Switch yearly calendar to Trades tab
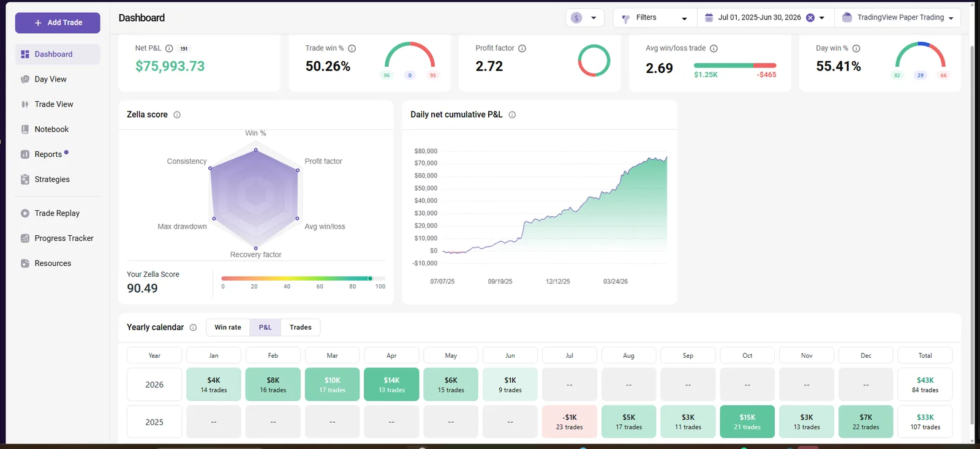The image size is (980, 449). click(x=300, y=327)
